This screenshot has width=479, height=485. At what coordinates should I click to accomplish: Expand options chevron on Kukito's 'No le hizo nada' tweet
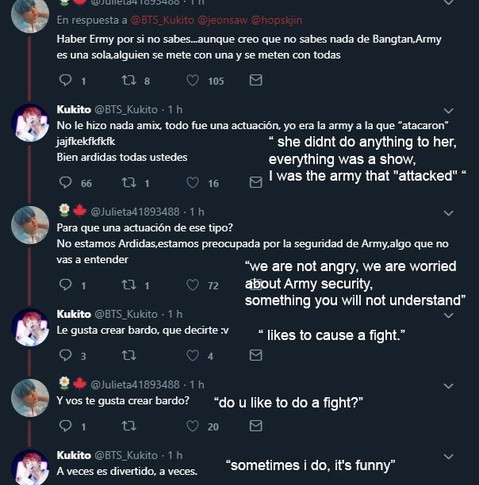click(449, 111)
